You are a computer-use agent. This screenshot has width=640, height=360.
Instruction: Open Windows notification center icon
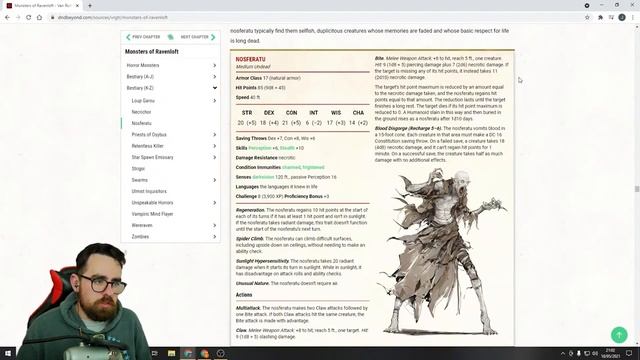629,353
